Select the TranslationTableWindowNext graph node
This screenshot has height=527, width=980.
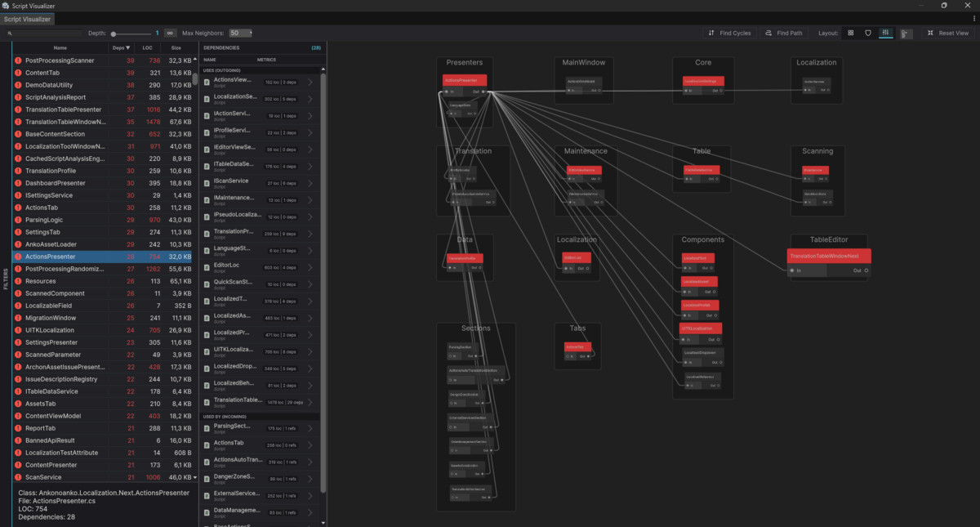pos(829,263)
